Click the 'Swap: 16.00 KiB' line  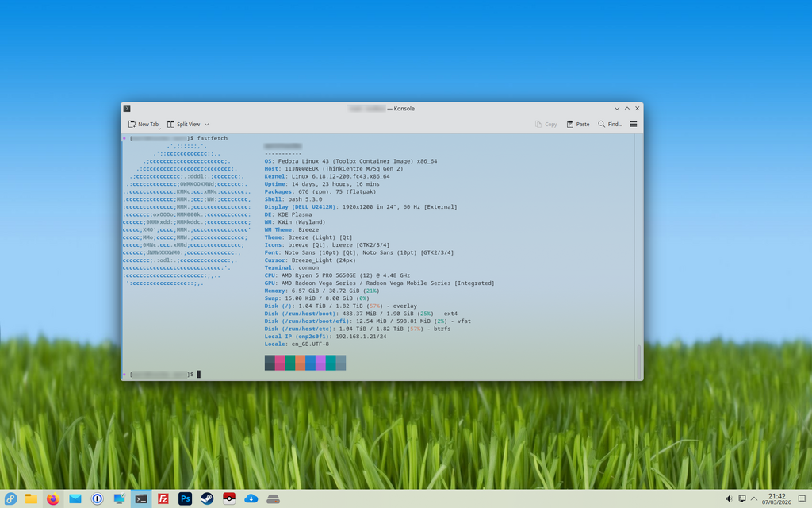coord(317,298)
